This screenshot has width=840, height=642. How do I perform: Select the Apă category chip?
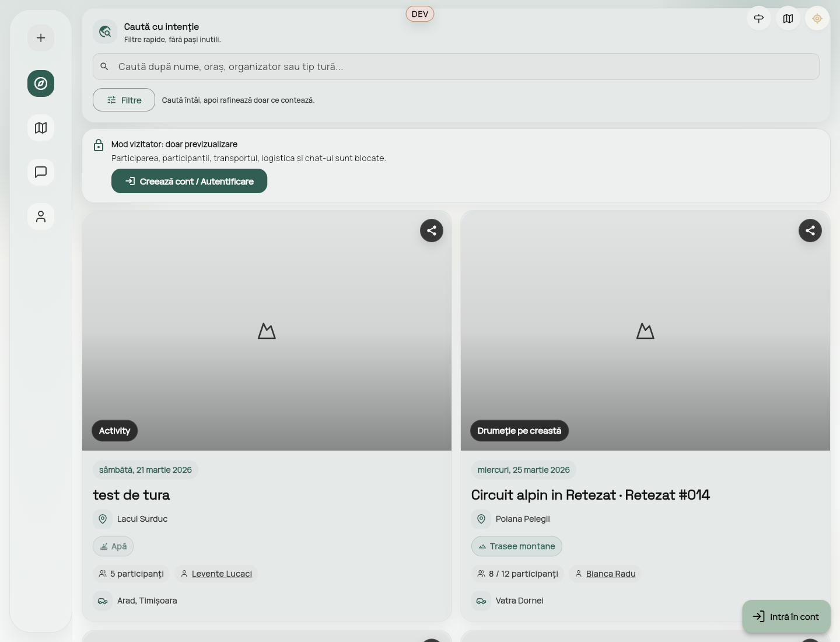pos(113,546)
